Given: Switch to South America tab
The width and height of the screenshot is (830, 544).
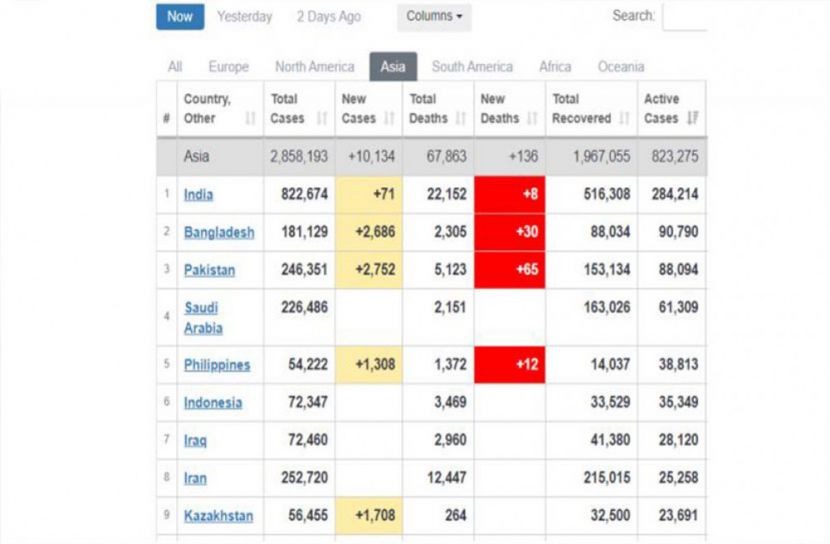Looking at the screenshot, I should click(472, 67).
